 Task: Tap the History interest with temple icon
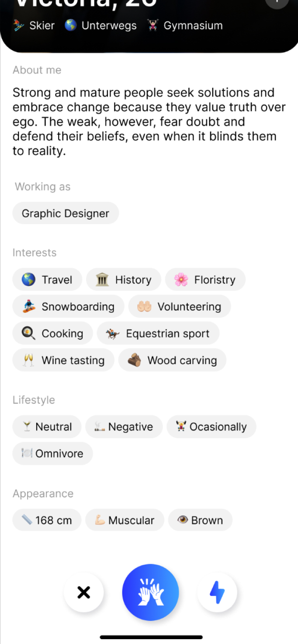click(124, 279)
